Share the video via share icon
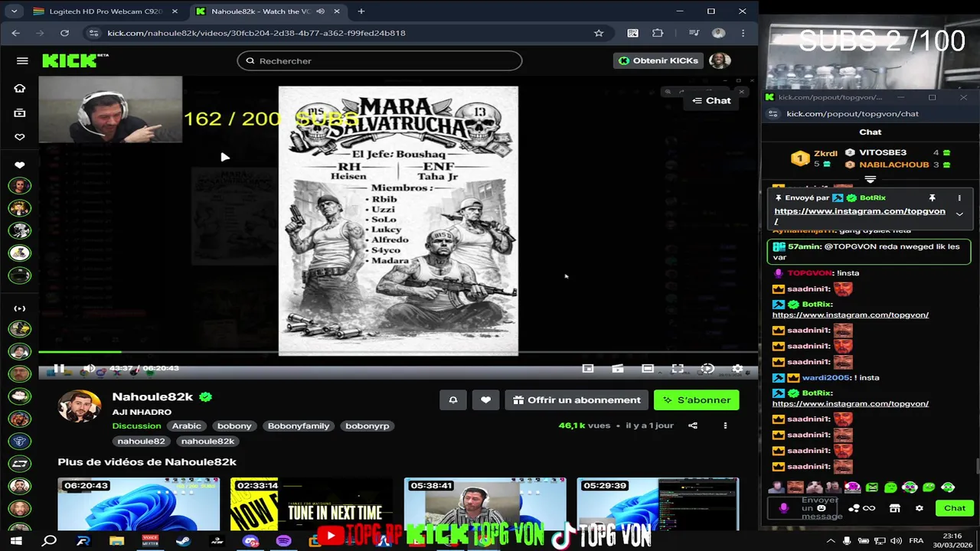Screen dimensions: 980x551 point(693,425)
